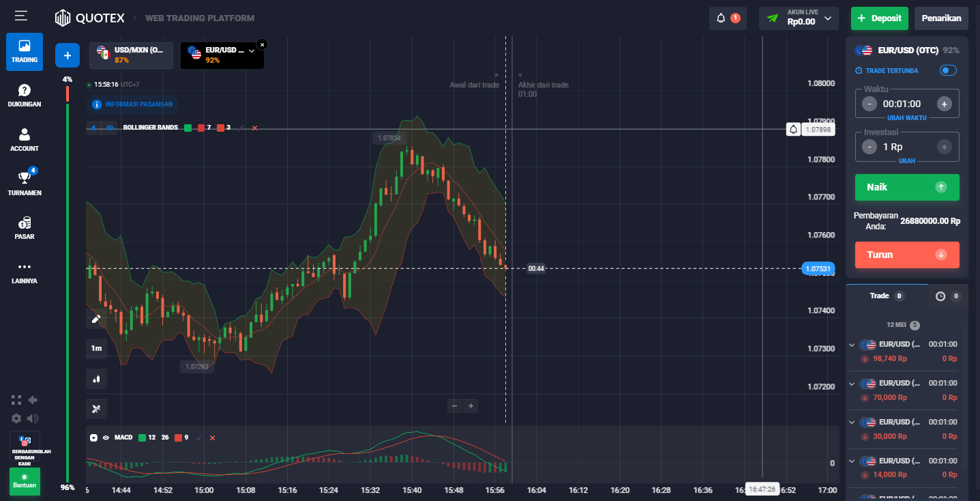Change chart type with candlestick icon

(96, 378)
